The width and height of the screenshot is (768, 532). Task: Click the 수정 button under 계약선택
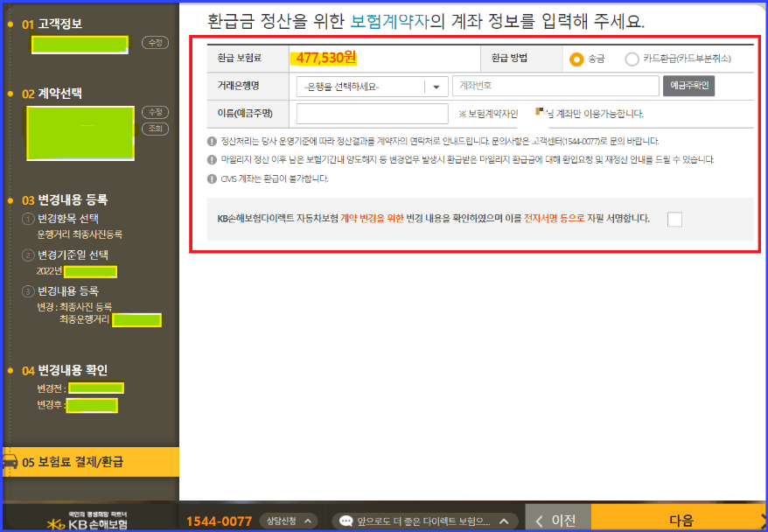[156, 112]
